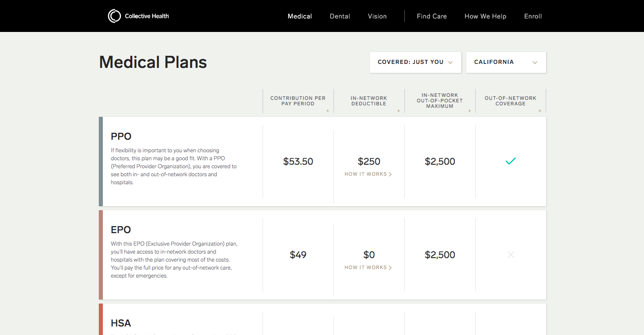Click the Enroll link
The height and width of the screenshot is (335, 644).
(533, 16)
